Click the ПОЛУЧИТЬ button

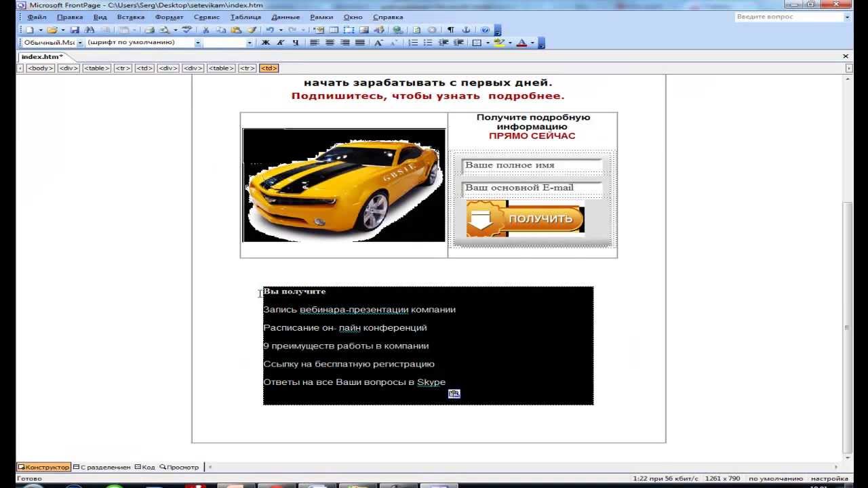(x=525, y=218)
